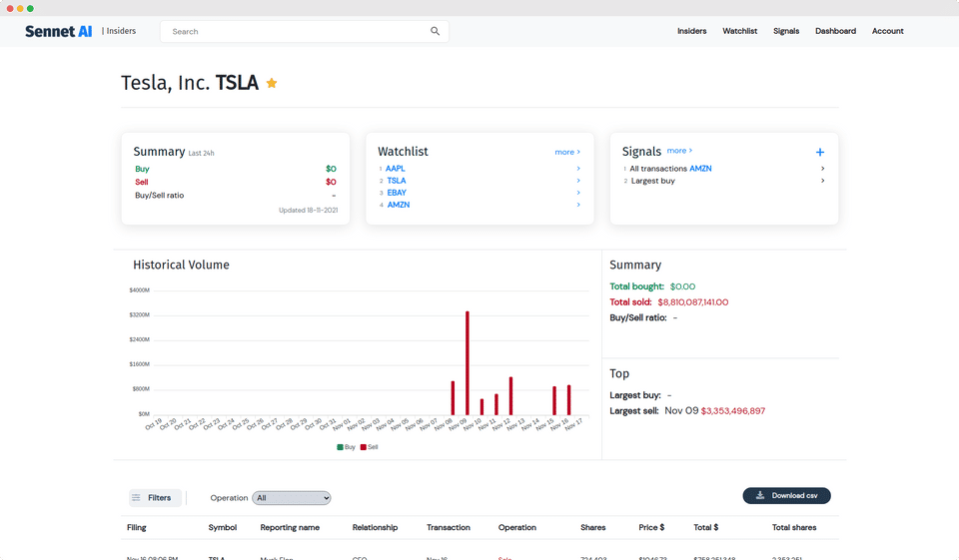Click the tallest Nov 09 sell bar
The image size is (959, 560).
tap(468, 363)
